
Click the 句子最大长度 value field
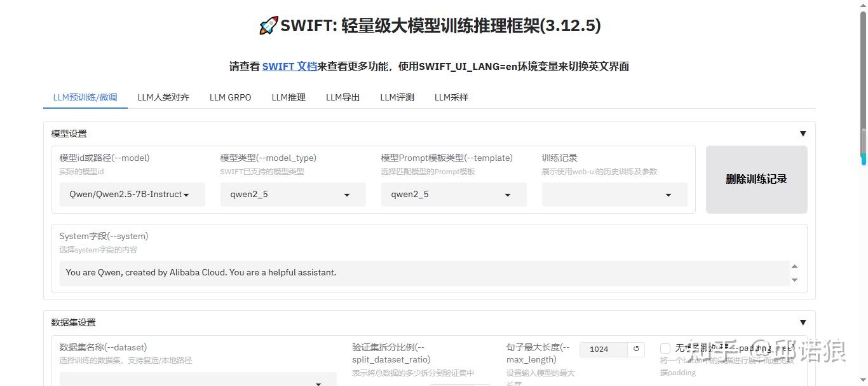click(x=604, y=349)
